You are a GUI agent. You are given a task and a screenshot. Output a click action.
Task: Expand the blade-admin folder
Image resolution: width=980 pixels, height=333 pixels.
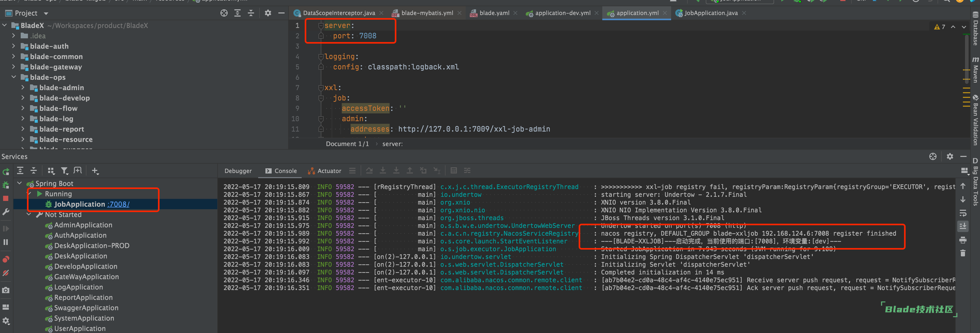(23, 87)
